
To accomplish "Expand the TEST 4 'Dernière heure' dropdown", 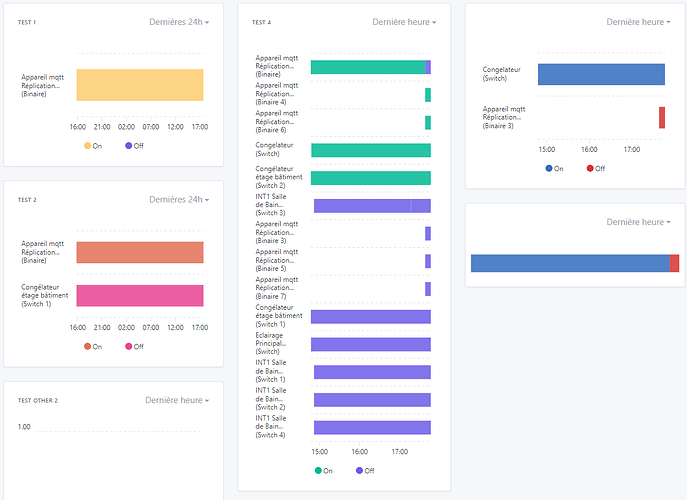I will click(404, 21).
